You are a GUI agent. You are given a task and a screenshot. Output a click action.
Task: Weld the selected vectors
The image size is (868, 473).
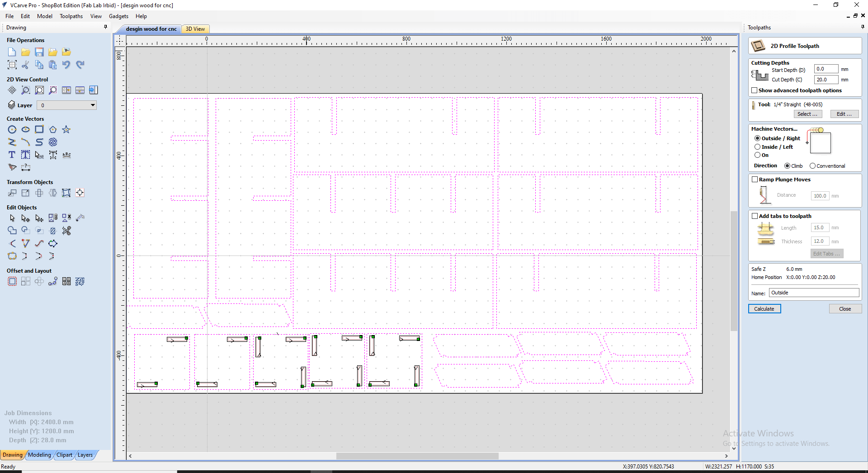tap(12, 231)
